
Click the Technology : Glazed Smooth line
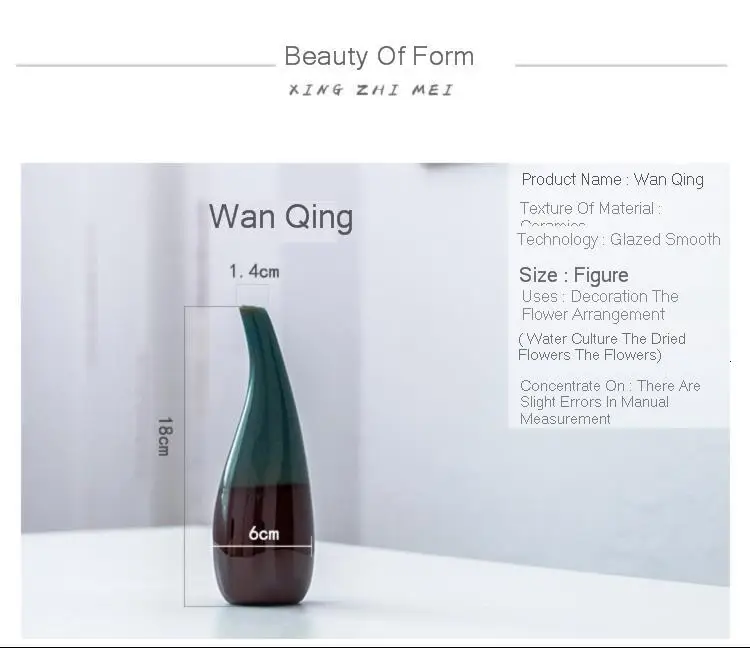(619, 239)
